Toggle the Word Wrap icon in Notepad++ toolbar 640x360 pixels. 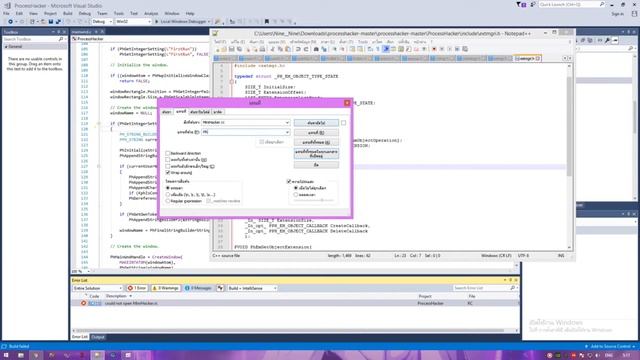[x=370, y=49]
